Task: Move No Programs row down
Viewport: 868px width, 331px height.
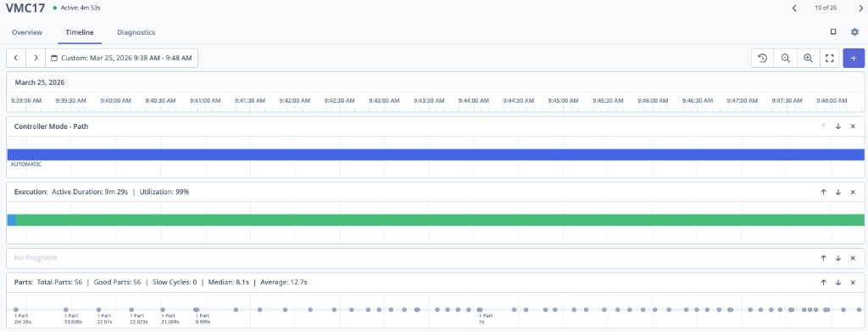Action: 838,258
